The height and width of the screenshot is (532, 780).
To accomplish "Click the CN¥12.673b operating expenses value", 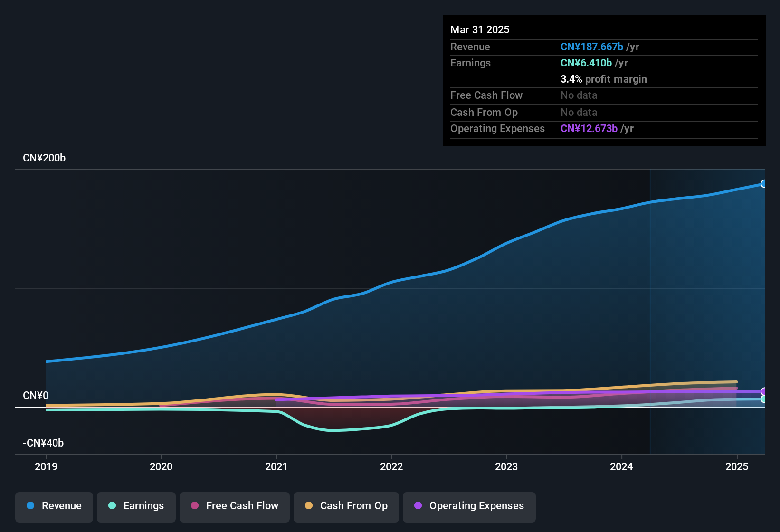I will point(589,129).
